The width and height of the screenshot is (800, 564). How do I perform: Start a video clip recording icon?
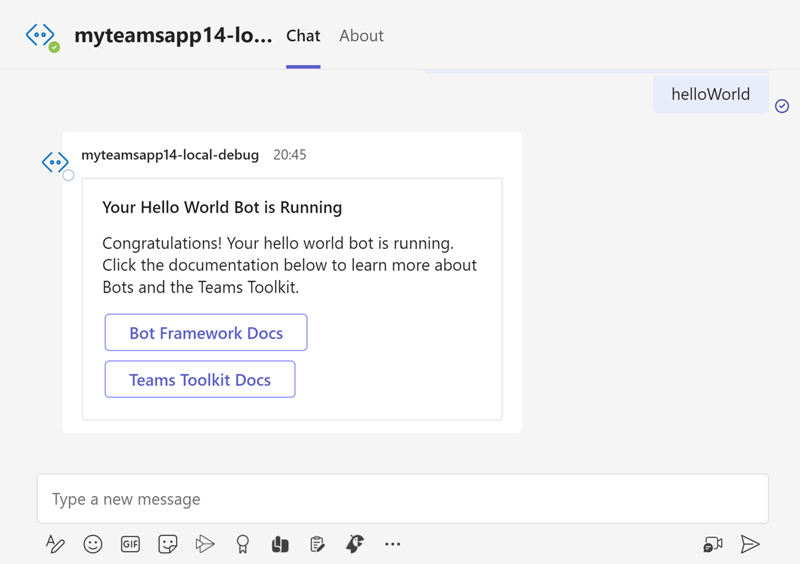click(713, 545)
